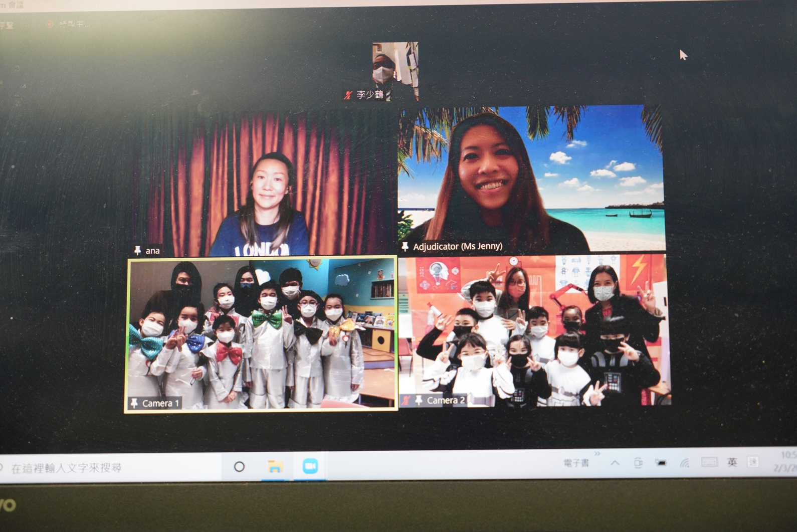The image size is (797, 532).
Task: Open the Zoom app in the taskbar
Action: (310, 467)
